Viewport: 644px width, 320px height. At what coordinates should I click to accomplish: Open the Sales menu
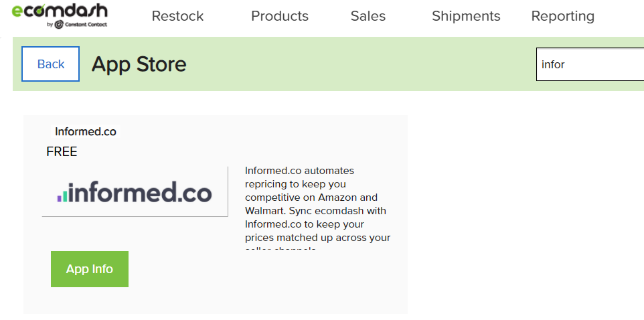(368, 16)
